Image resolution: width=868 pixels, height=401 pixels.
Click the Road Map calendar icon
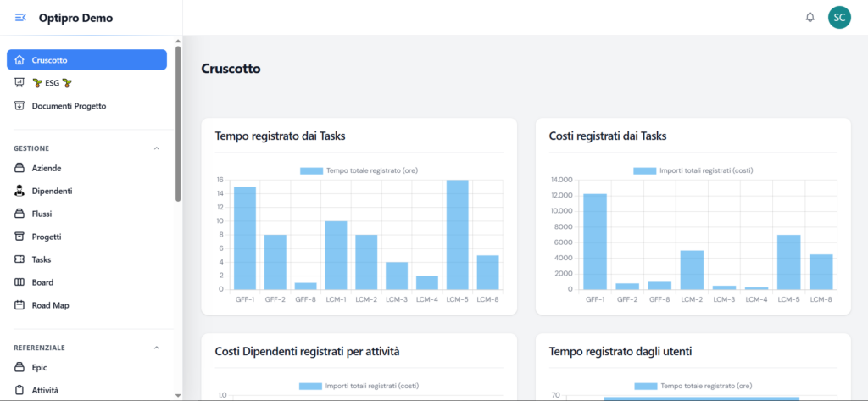19,305
